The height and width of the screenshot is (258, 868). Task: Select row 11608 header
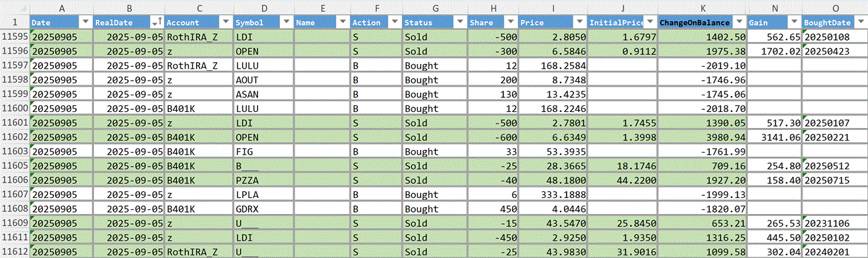(15, 208)
